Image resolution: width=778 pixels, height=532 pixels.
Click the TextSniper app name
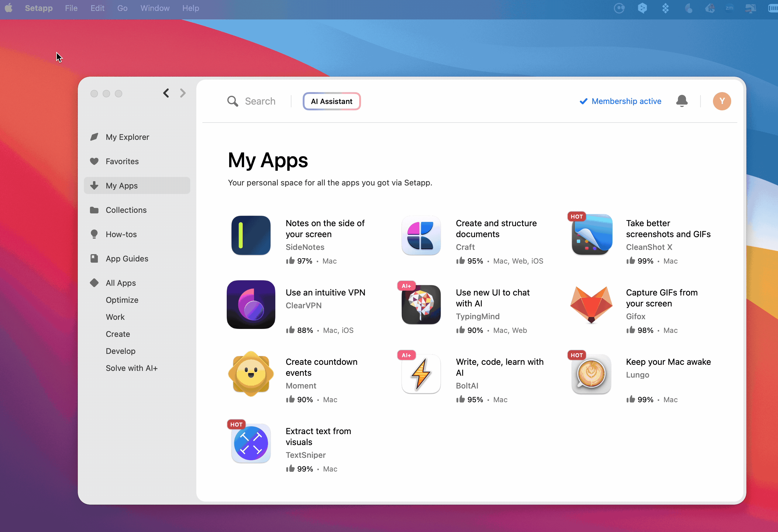tap(306, 455)
